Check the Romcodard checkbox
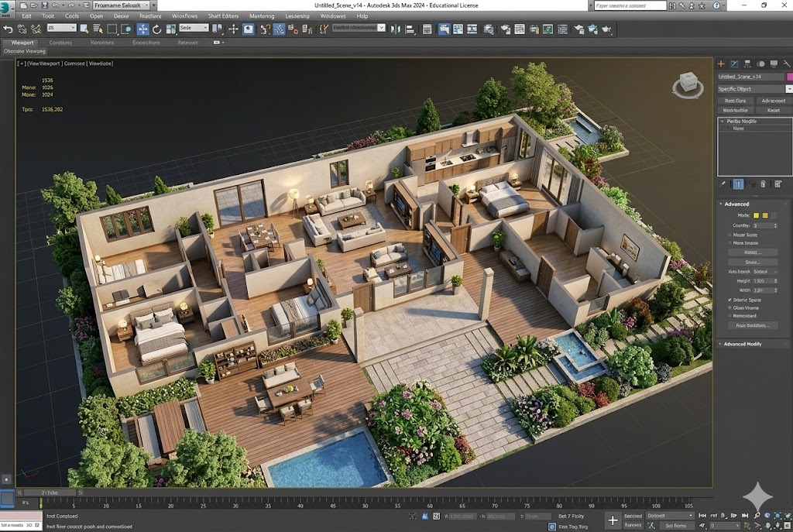Viewport: 793px width, 532px height. point(729,316)
